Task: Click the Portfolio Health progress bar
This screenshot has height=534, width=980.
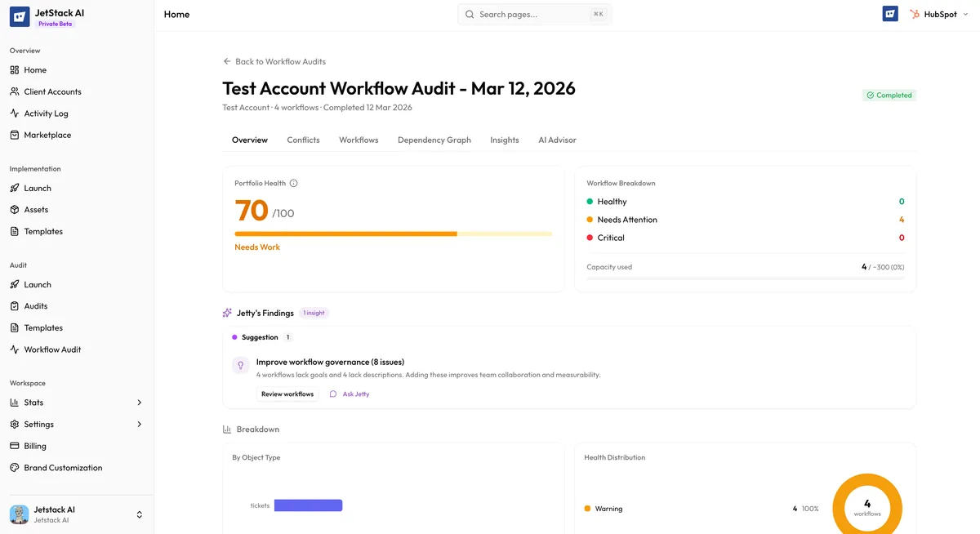Action: [x=394, y=234]
